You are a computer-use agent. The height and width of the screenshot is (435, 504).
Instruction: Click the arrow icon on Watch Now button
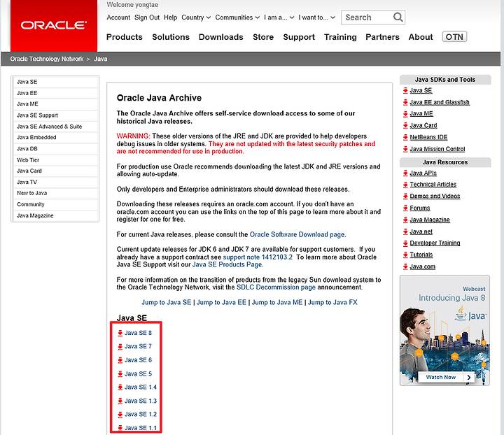(x=469, y=377)
